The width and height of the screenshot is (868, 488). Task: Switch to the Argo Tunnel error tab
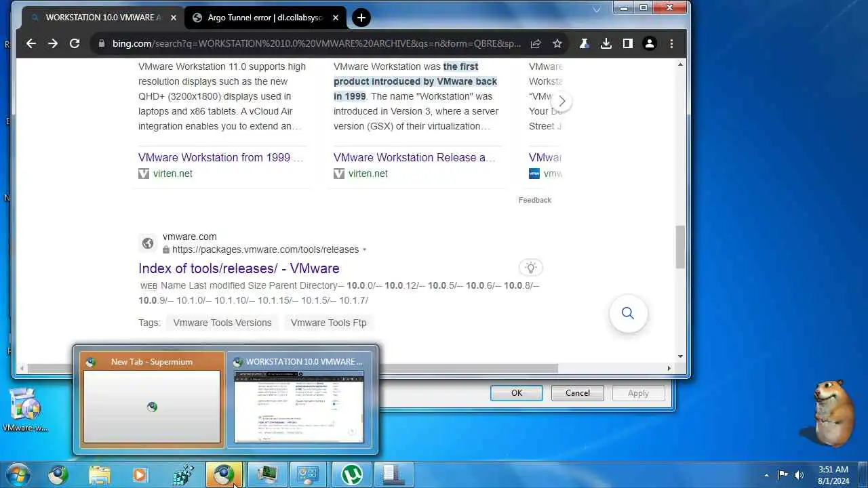(265, 18)
